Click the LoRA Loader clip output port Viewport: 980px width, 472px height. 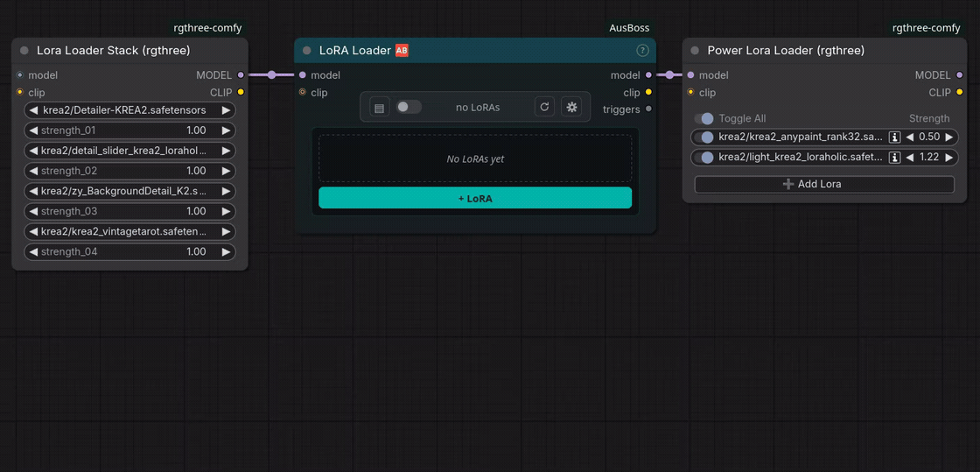coord(648,93)
